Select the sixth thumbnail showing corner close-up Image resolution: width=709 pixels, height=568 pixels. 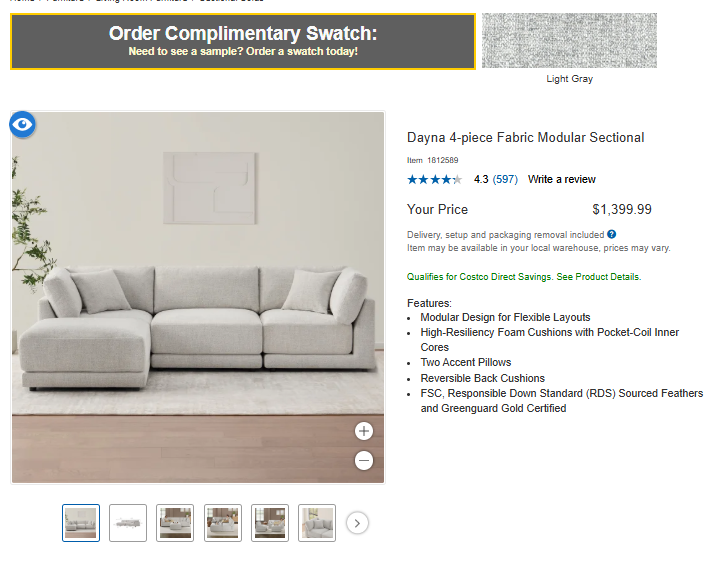coord(317,523)
